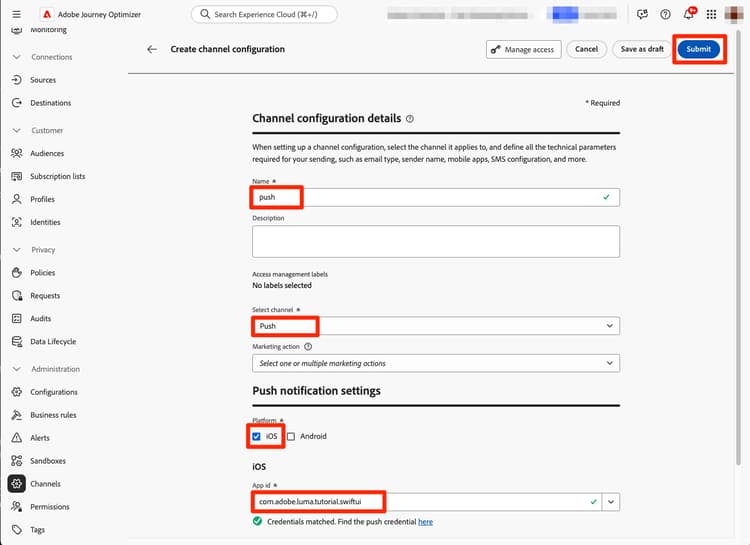Open Audiences menu item
The height and width of the screenshot is (545, 750).
point(47,153)
